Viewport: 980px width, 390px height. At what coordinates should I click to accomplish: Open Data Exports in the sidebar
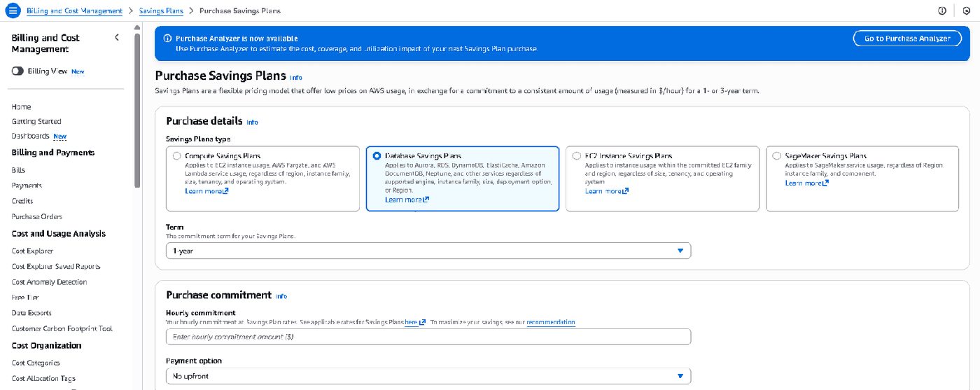point(31,313)
